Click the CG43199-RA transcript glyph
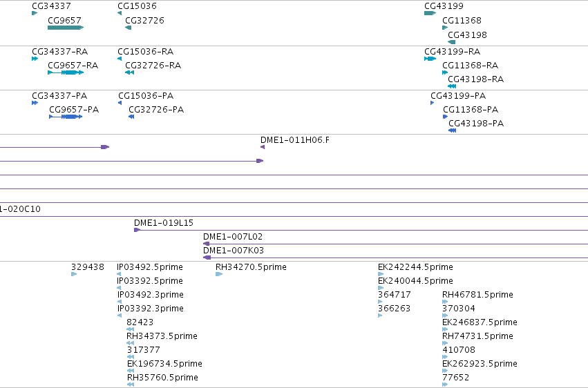Screen dimensions: 588x388 point(430,59)
